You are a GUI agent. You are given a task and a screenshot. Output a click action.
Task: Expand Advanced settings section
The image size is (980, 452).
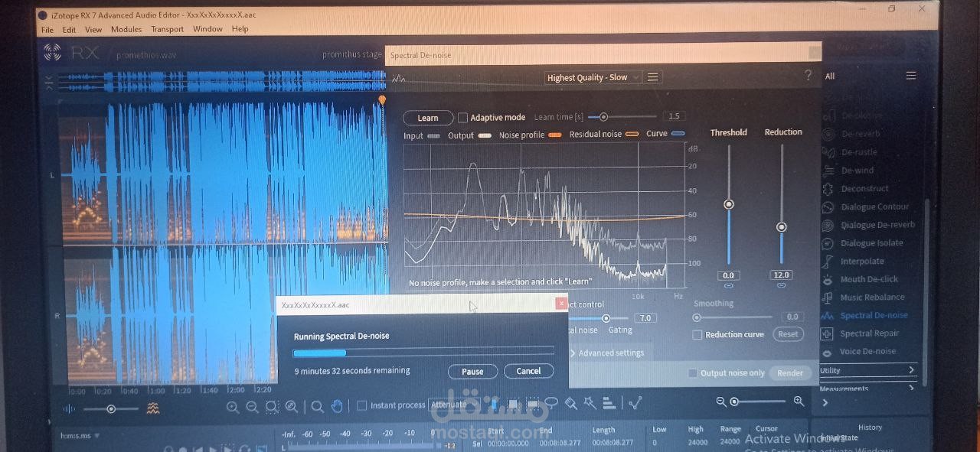[x=607, y=353]
